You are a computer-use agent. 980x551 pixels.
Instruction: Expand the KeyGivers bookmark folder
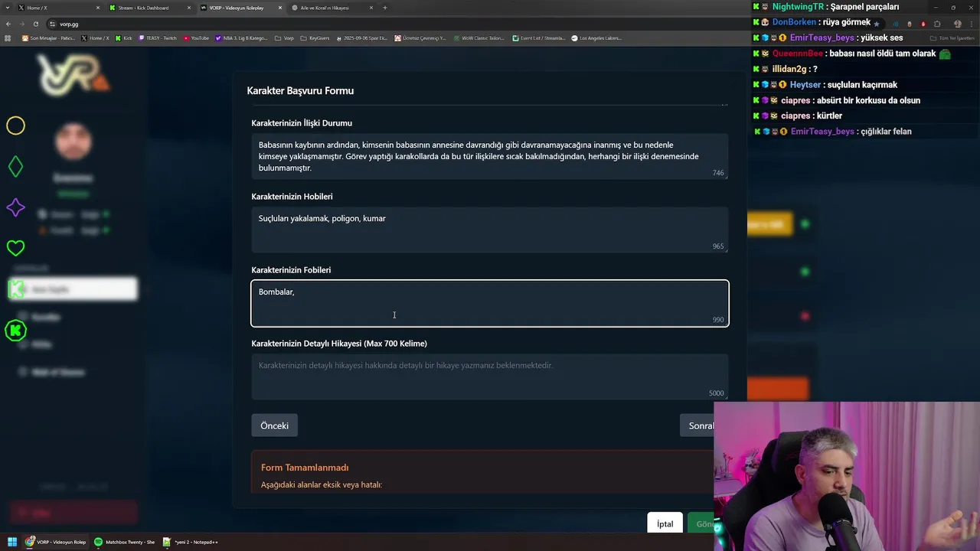tap(315, 37)
